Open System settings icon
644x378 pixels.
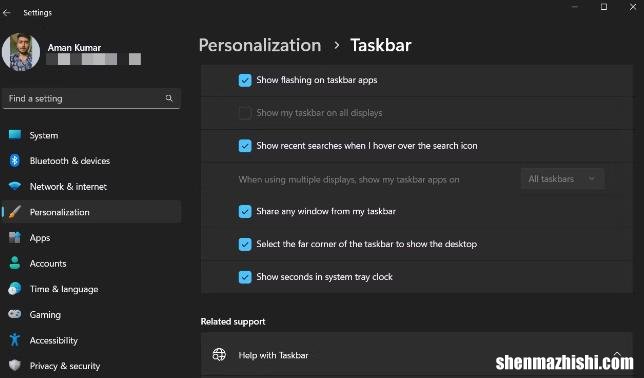pyautogui.click(x=15, y=135)
